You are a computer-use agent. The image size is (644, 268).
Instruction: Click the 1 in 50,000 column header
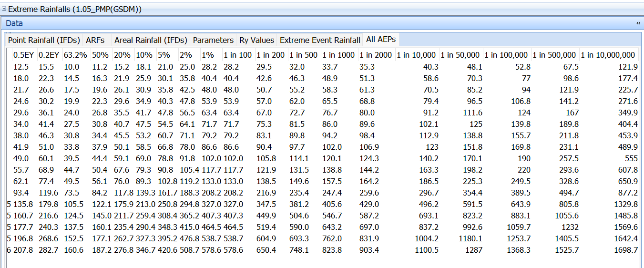pyautogui.click(x=460, y=55)
